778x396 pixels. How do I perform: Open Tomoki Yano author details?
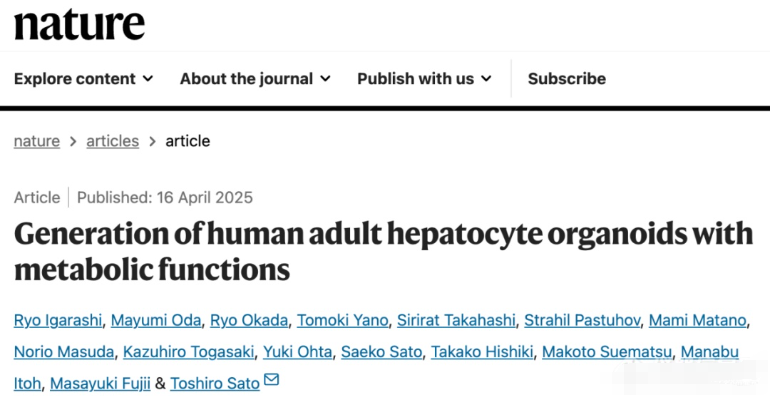coord(342,321)
